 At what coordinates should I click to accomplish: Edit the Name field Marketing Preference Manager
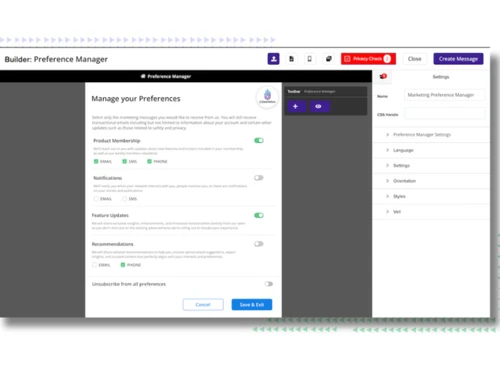[x=445, y=95]
